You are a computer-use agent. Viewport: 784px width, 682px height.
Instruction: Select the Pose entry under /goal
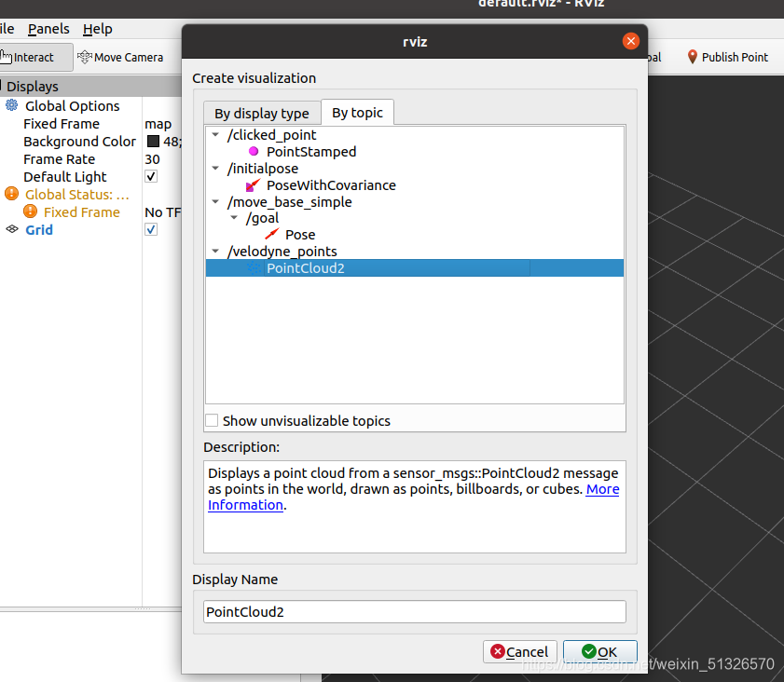click(x=300, y=235)
